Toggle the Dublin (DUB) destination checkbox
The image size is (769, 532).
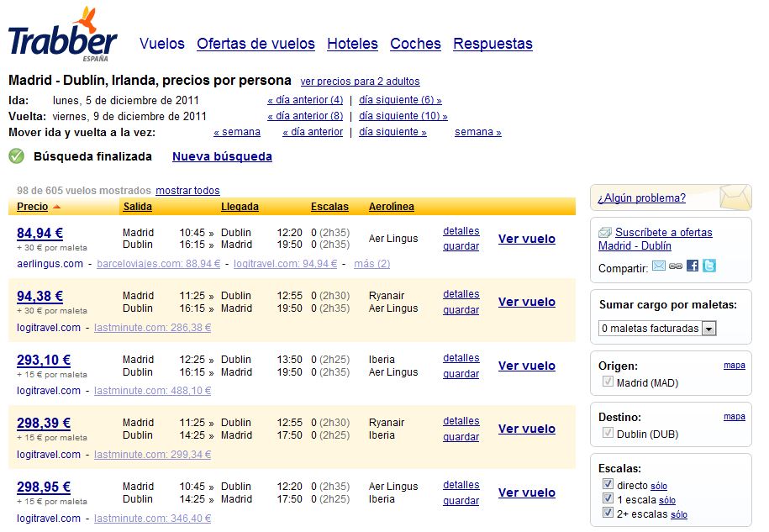point(608,433)
